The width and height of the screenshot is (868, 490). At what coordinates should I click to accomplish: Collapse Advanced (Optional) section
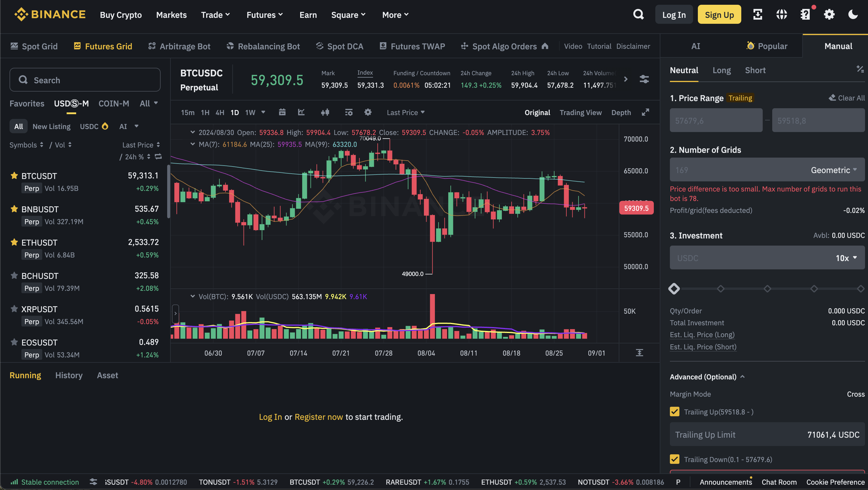707,376
